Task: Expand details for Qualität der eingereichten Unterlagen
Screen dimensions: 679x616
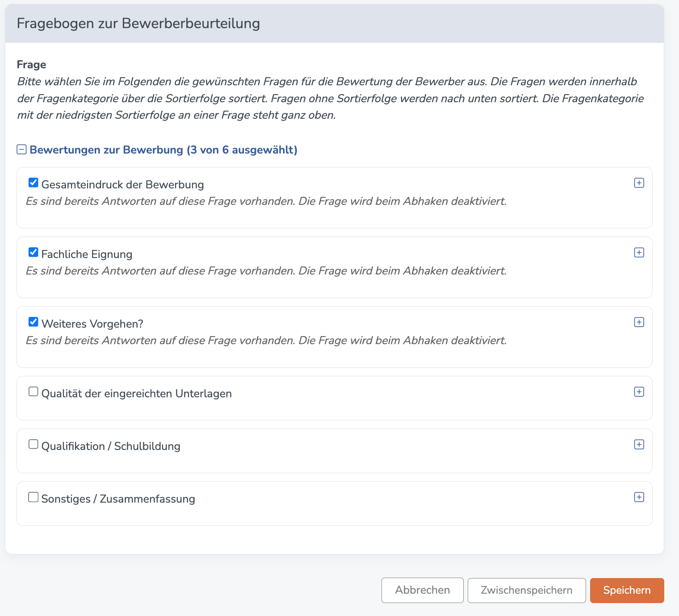Action: pos(639,392)
